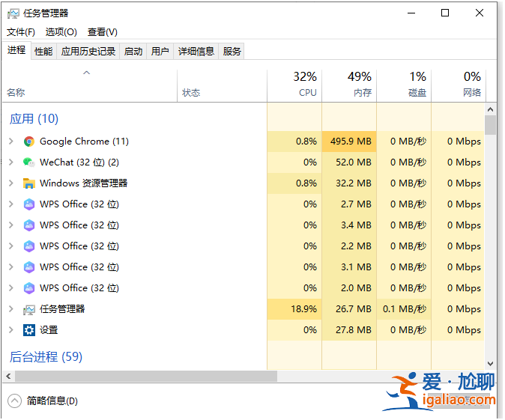Viewport: 505px width, 420px height.
Task: Click the WPS Office icon with 3.1 MB memory
Action: coord(29,267)
